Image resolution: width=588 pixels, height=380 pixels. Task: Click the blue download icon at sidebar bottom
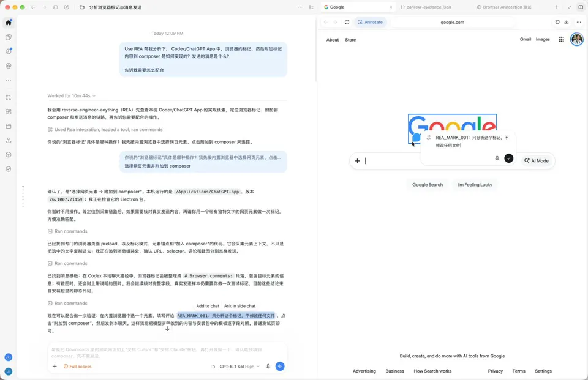(x=8, y=357)
